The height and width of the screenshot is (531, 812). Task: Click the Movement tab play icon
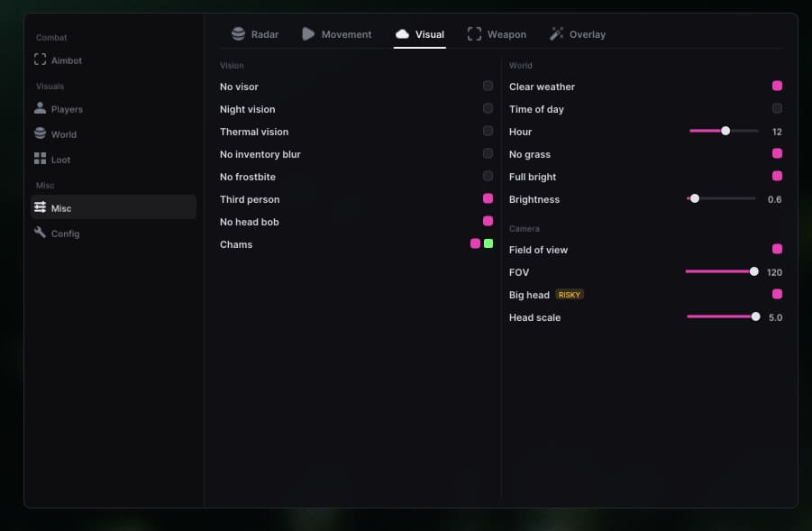coord(308,33)
